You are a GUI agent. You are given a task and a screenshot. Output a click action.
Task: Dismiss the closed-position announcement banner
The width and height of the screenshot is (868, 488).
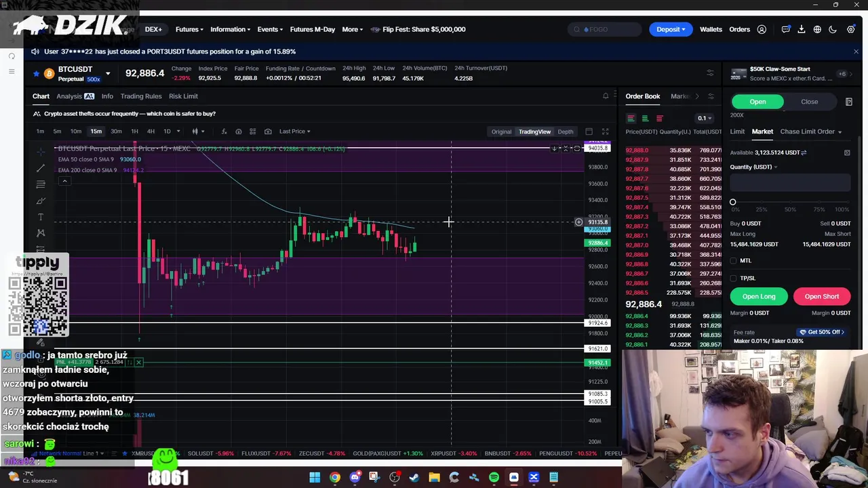click(856, 52)
